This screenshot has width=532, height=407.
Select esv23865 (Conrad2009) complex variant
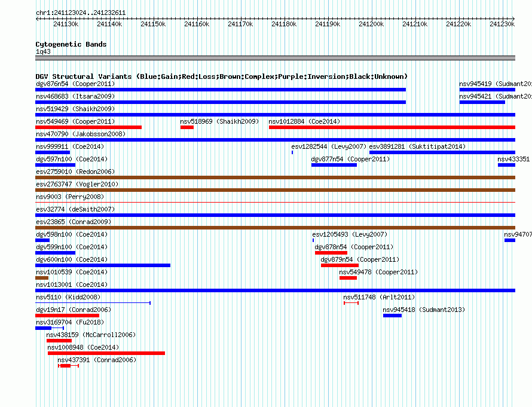275,228
